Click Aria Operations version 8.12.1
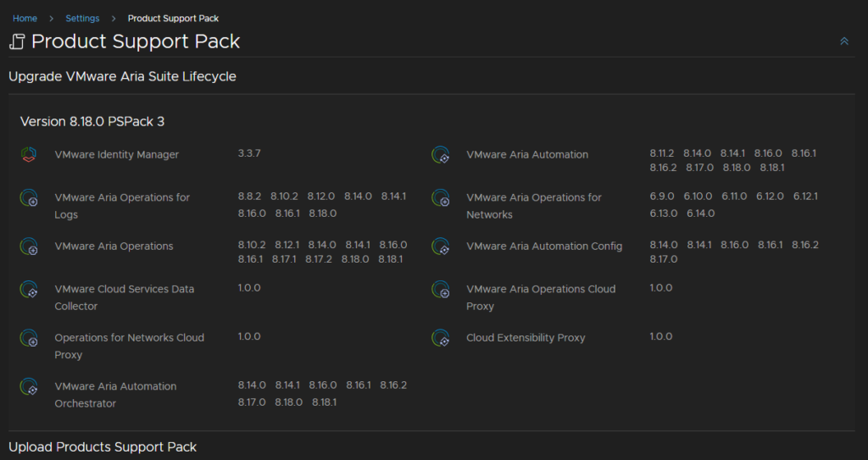This screenshot has width=868, height=460. 287,245
